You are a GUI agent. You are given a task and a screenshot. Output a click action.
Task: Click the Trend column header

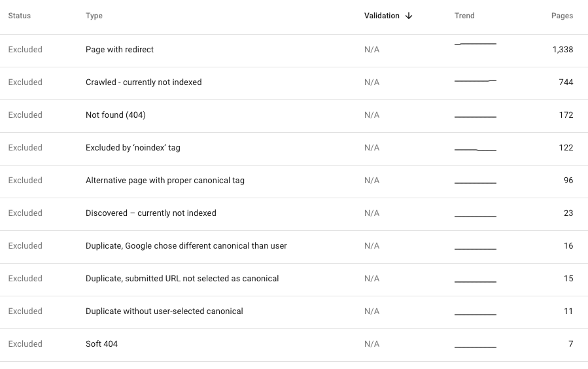(x=464, y=16)
